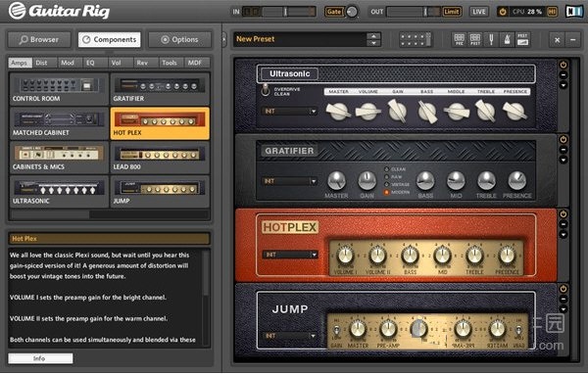Minimize the Gratifier module with its minus
This screenshot has width=588, height=374.
pos(563,150)
